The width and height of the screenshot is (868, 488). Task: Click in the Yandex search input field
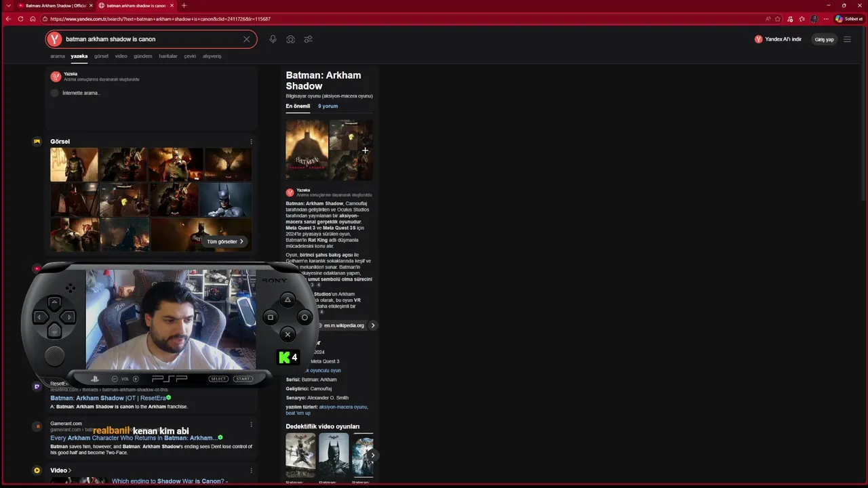(x=153, y=39)
